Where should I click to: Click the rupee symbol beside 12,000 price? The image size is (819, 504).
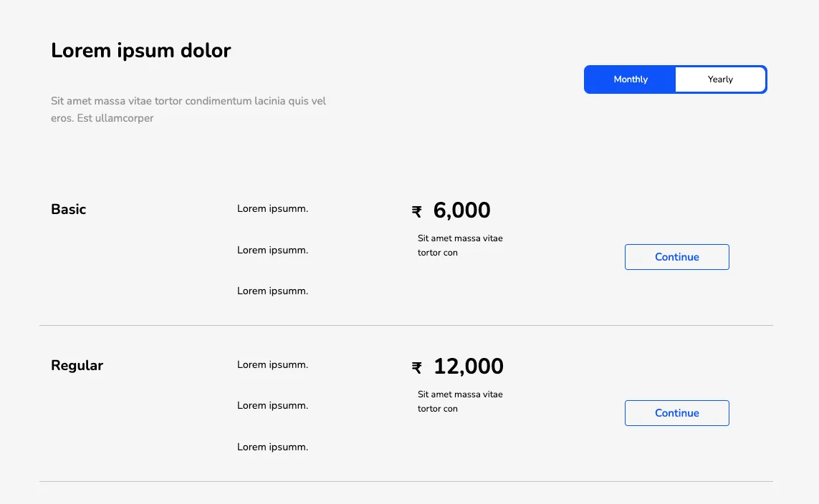[416, 367]
